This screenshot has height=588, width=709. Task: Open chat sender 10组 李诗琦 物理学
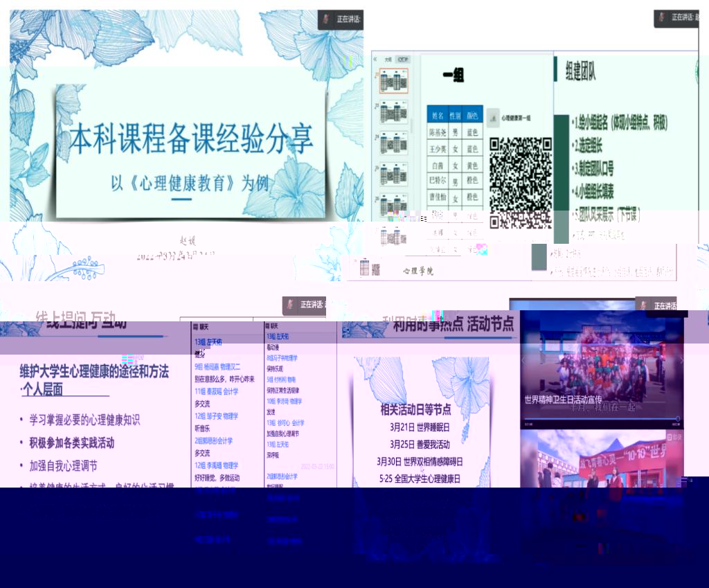(x=284, y=401)
